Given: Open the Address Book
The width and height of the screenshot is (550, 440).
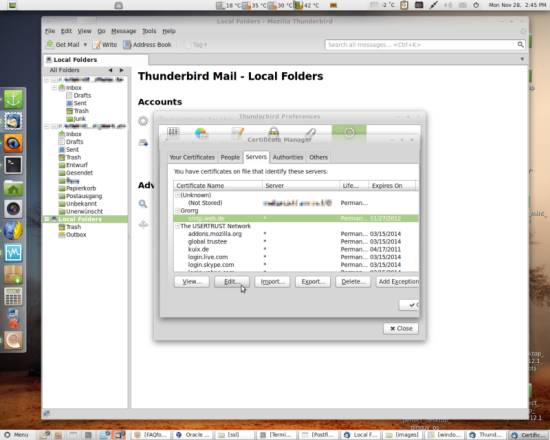Looking at the screenshot, I should [x=147, y=45].
